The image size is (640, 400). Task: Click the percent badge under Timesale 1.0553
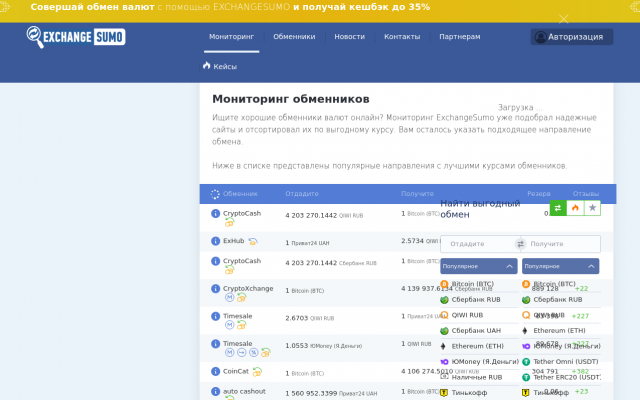point(253,353)
